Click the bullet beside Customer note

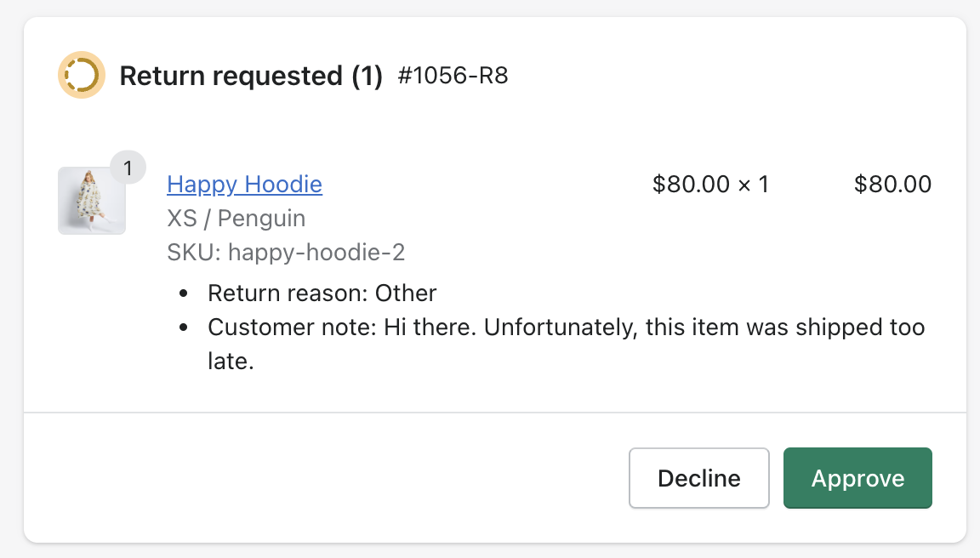185,328
